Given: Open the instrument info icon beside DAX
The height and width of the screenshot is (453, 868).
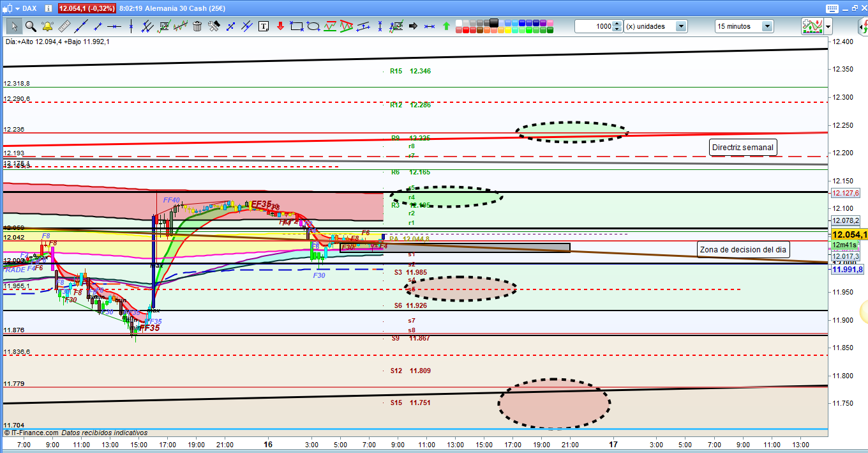Looking at the screenshot, I should coord(47,8).
